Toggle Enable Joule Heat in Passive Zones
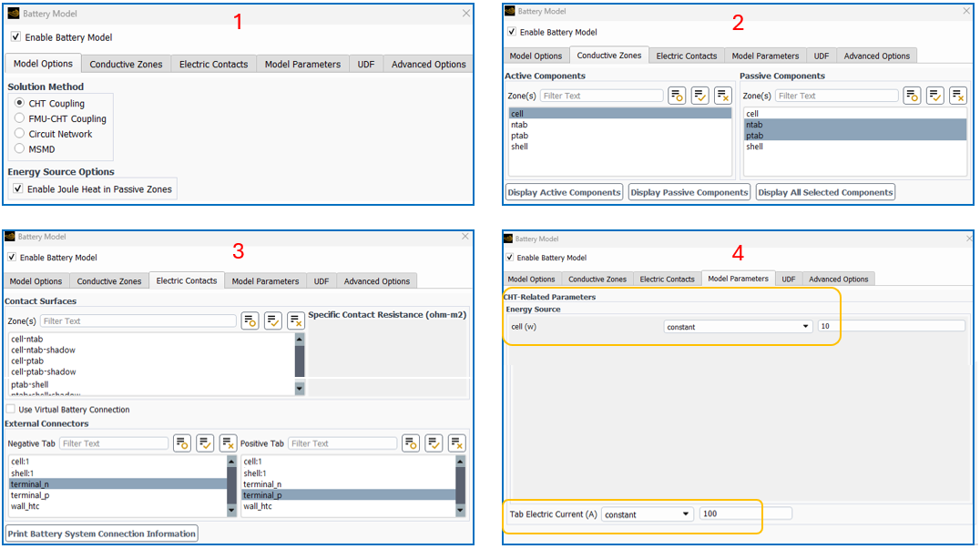The height and width of the screenshot is (549, 980). click(x=18, y=189)
